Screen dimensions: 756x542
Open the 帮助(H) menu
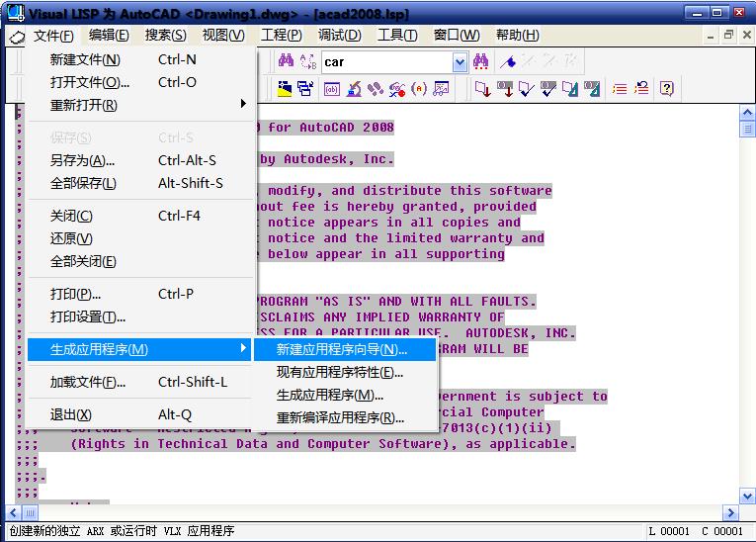(x=517, y=36)
